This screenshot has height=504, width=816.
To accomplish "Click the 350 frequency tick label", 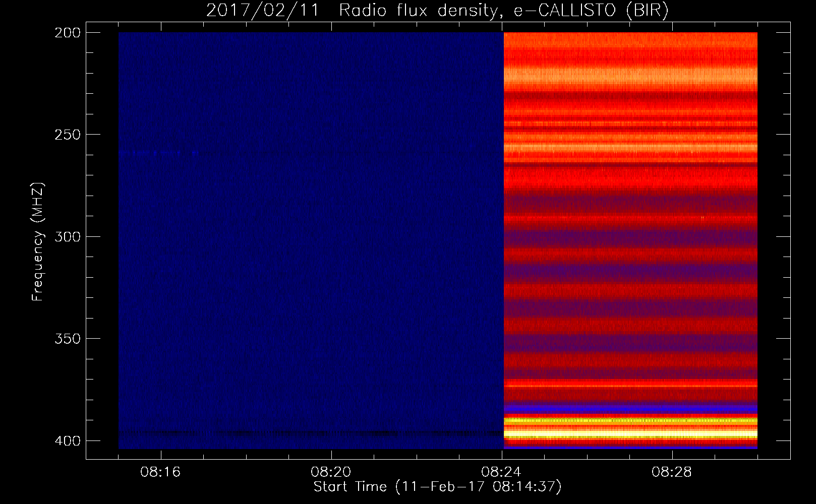I will (x=68, y=338).
